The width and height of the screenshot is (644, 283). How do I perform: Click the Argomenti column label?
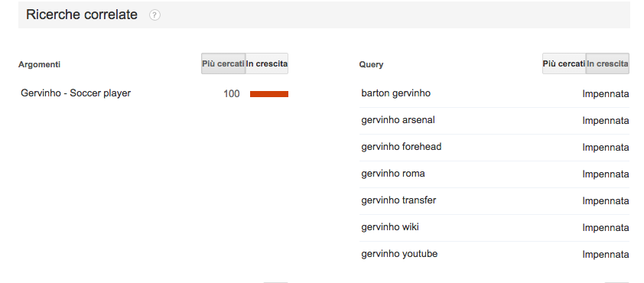pos(40,64)
